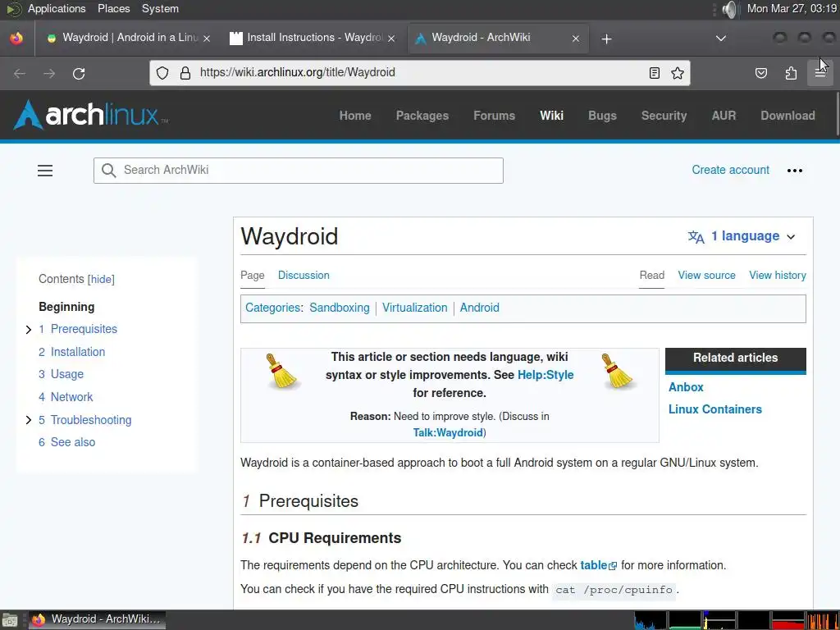Click the volume speaker icon in top panel
The height and width of the screenshot is (630, 840).
click(x=729, y=9)
